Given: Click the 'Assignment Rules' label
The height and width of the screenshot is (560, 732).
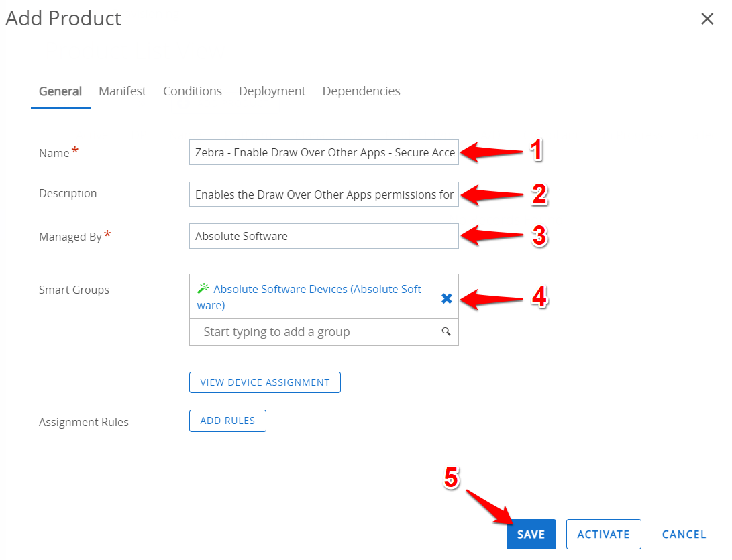Looking at the screenshot, I should click(84, 422).
